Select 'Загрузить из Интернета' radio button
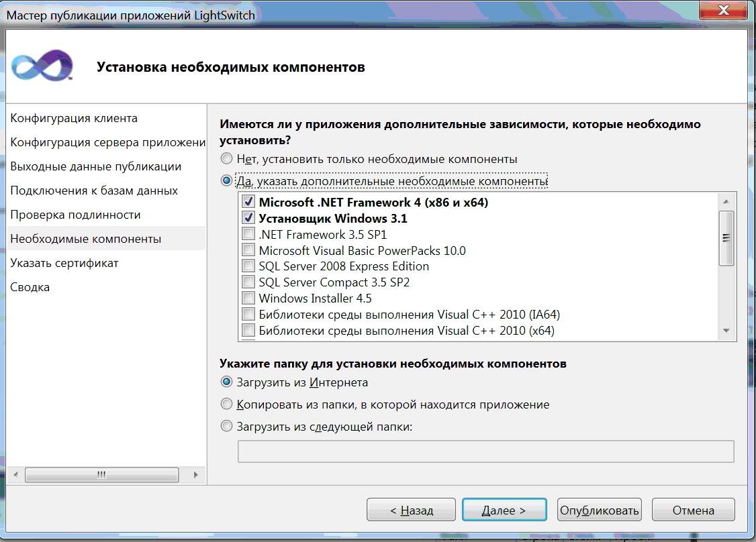 tap(226, 382)
